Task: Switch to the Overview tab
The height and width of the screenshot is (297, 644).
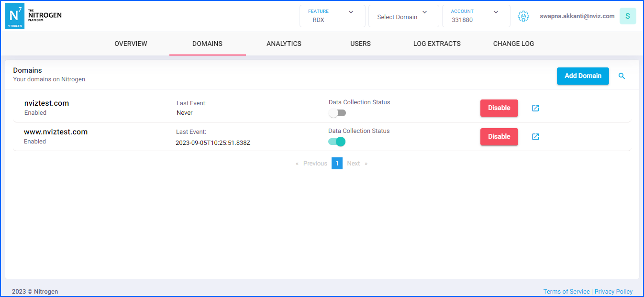Action: (131, 44)
